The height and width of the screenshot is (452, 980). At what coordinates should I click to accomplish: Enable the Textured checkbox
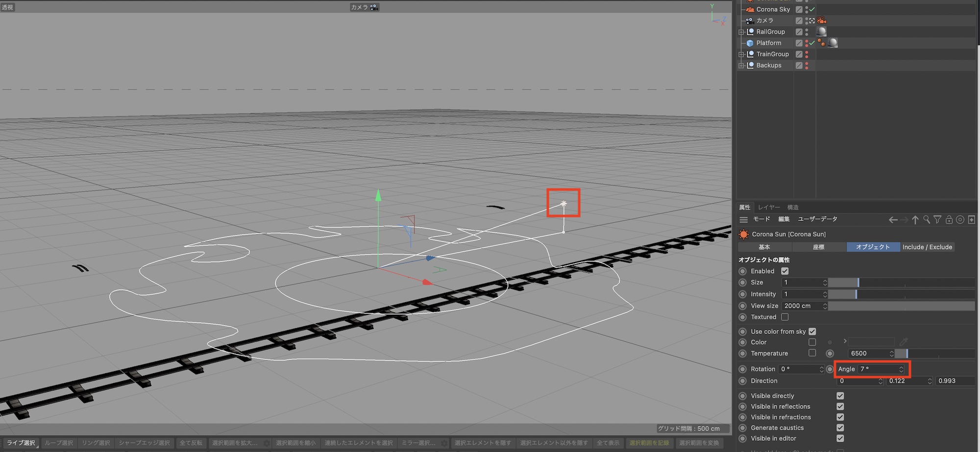(x=784, y=317)
